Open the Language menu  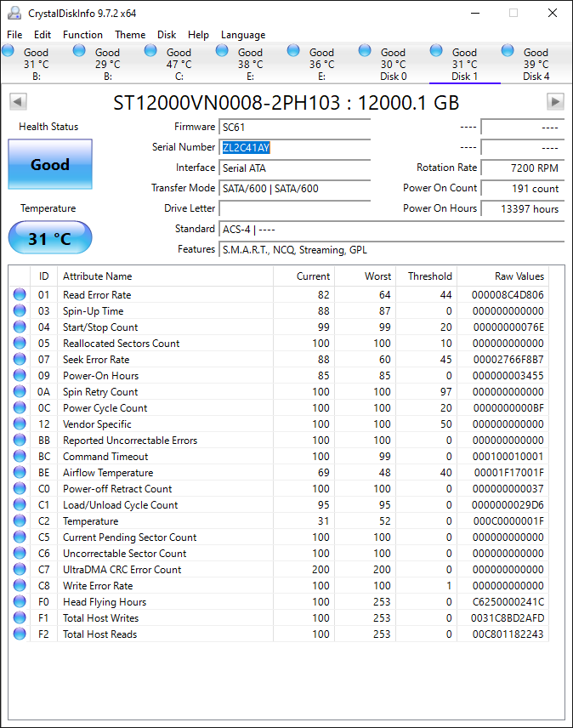(243, 35)
